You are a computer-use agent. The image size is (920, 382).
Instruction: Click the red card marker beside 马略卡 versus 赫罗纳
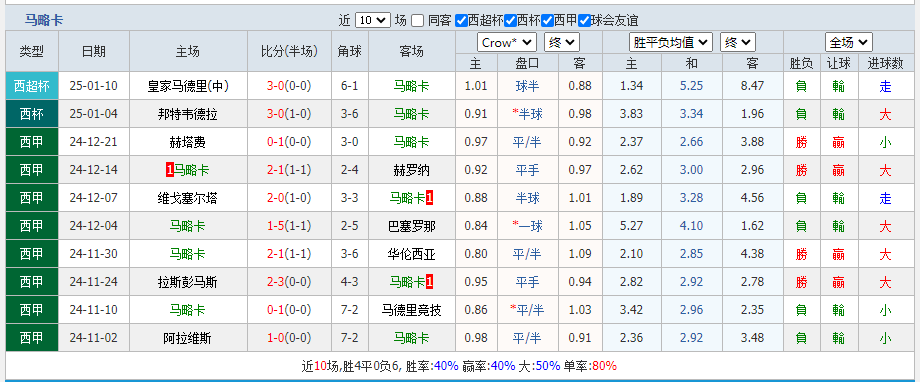[x=170, y=170]
